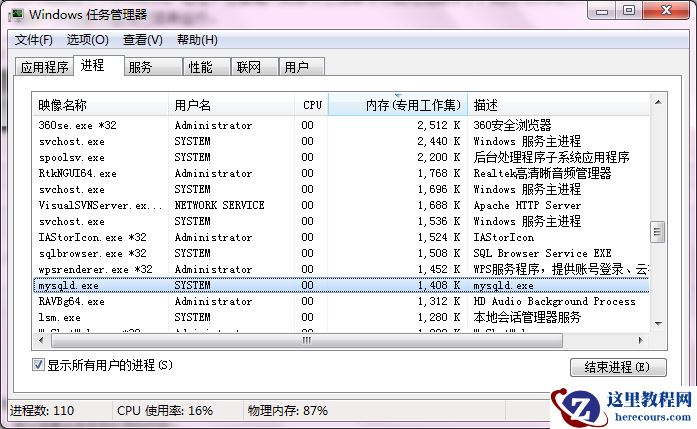697x429 pixels.
Task: Click the SQL Browser Service EXE description
Action: 542,253
